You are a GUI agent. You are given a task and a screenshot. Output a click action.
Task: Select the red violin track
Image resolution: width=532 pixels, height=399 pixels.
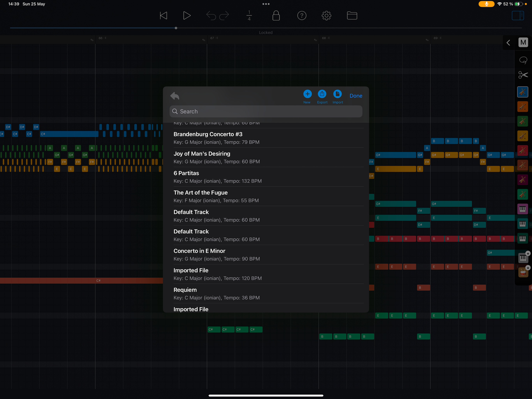click(522, 151)
